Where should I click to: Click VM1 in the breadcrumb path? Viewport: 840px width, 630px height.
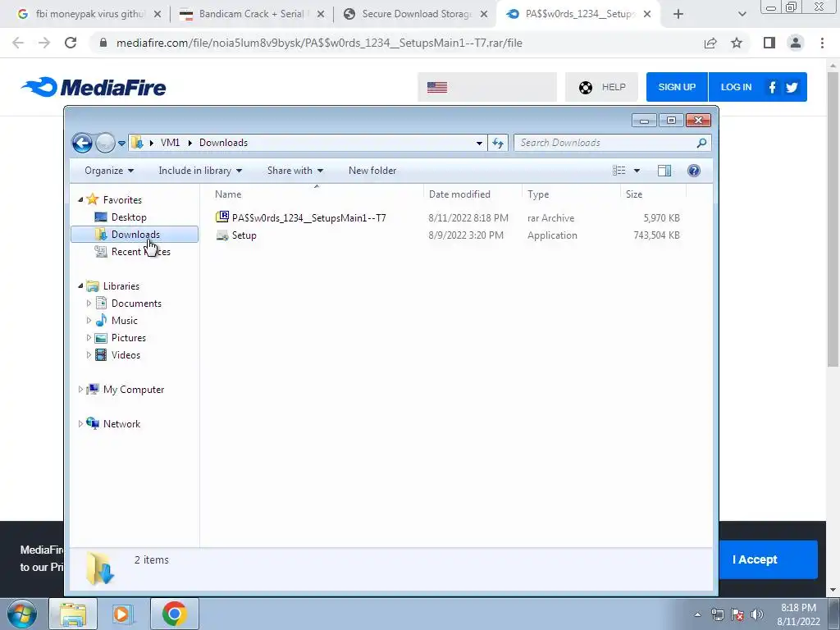[170, 143]
